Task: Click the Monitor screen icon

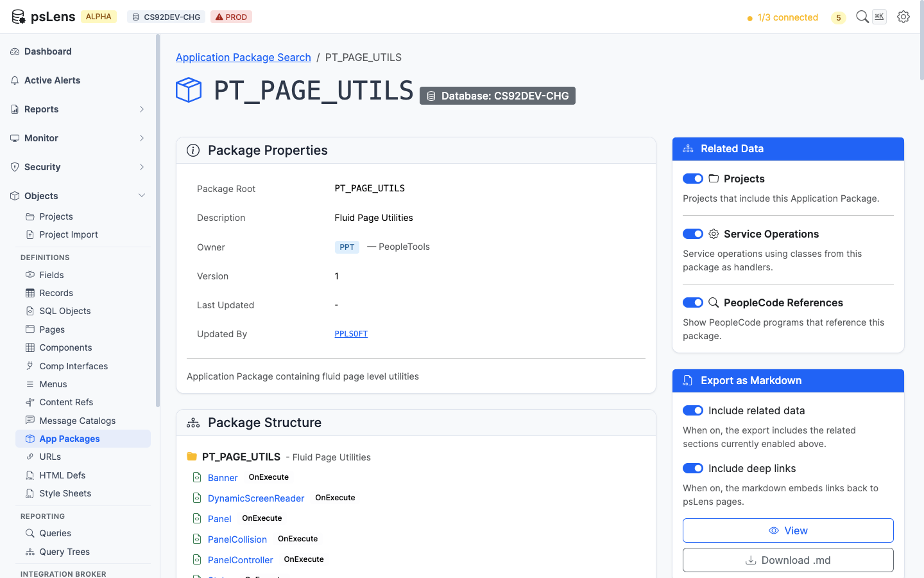Action: tap(15, 138)
